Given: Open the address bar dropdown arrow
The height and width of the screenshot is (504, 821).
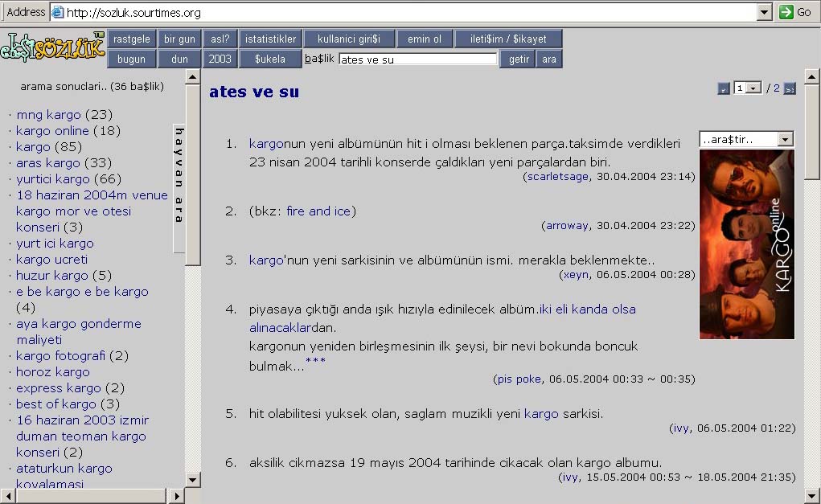Looking at the screenshot, I should pyautogui.click(x=765, y=12).
